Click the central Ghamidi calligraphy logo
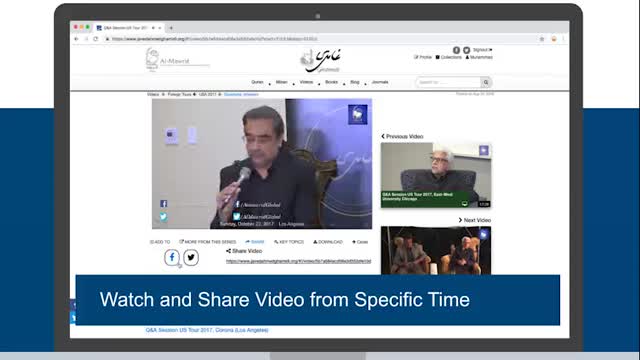The image size is (640, 360). 320,60
